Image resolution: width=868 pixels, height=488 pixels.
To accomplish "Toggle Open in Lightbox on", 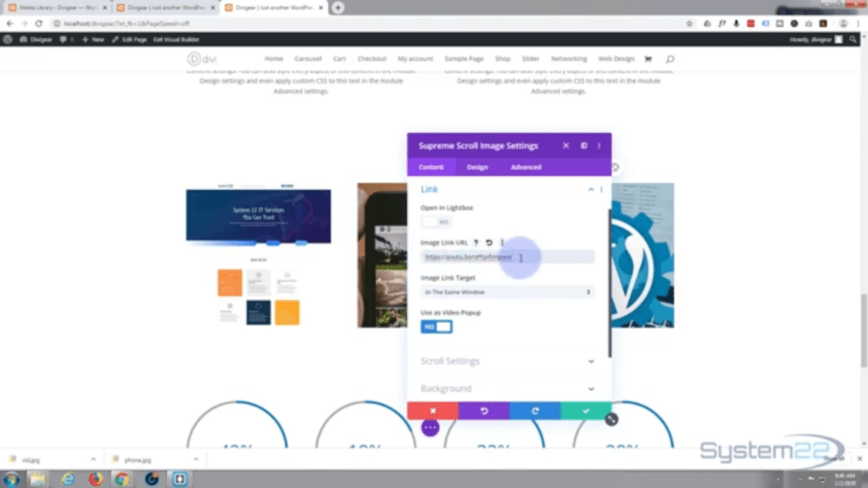I will coord(436,221).
